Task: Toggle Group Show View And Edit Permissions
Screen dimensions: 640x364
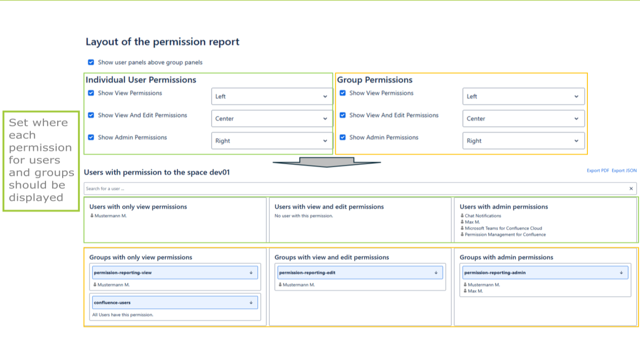Action: pyautogui.click(x=343, y=115)
